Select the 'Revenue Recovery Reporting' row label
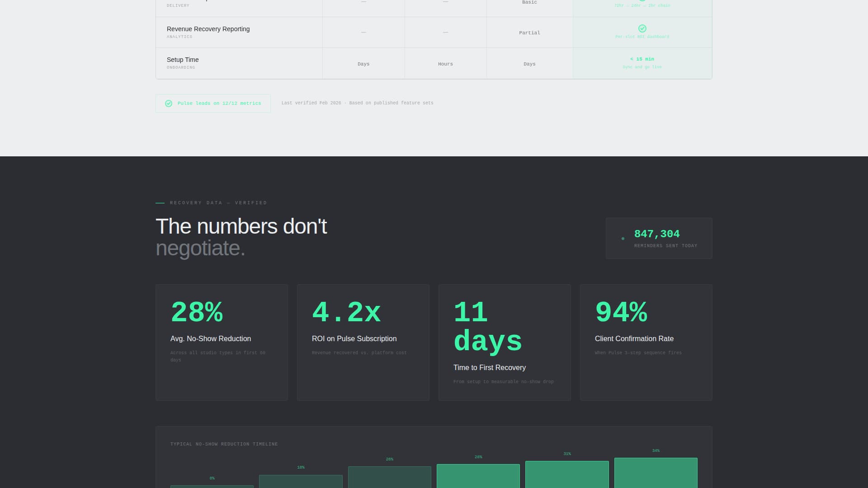 click(x=208, y=29)
